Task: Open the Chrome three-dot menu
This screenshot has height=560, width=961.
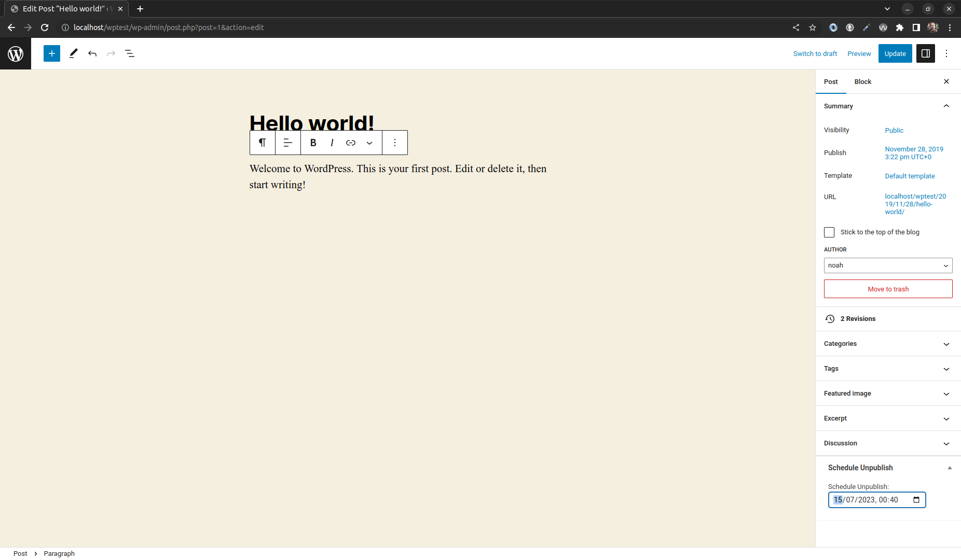Action: pyautogui.click(x=950, y=27)
